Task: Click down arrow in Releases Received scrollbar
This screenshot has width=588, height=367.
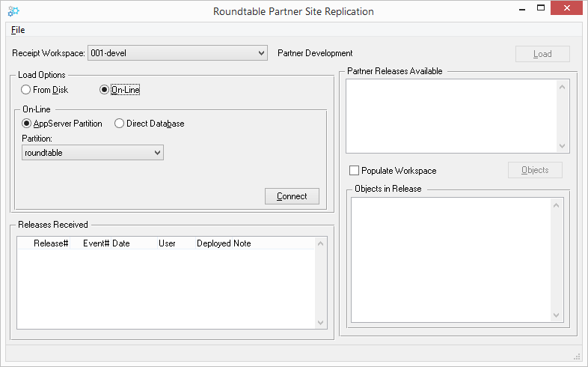Action: [320, 322]
